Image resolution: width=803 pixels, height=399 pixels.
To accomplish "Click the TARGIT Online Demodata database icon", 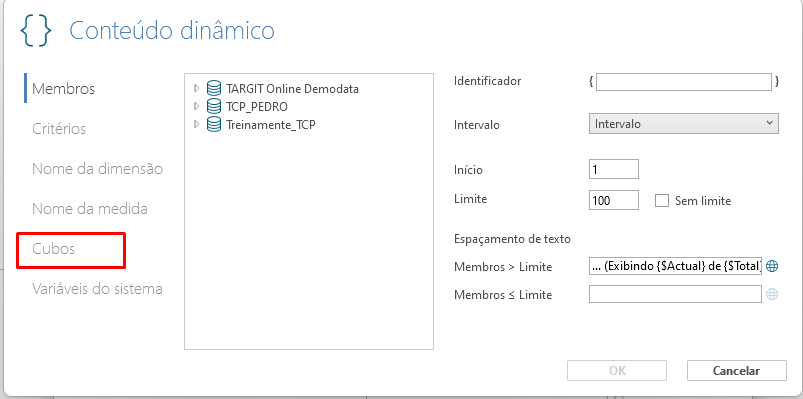I will [214, 89].
